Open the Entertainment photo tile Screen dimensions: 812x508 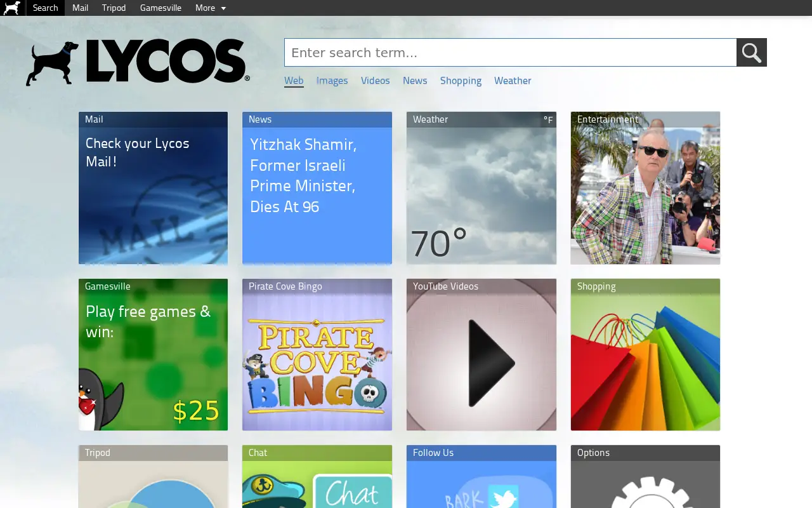pyautogui.click(x=645, y=188)
